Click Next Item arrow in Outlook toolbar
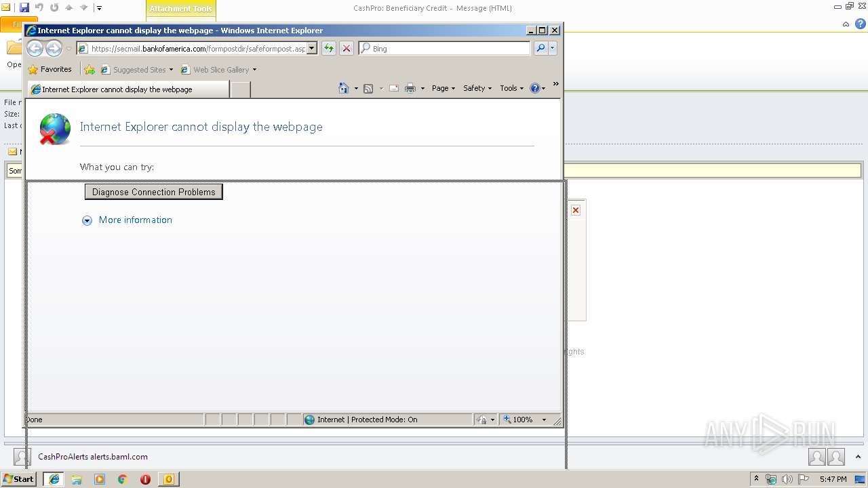The image size is (868, 488). click(84, 7)
